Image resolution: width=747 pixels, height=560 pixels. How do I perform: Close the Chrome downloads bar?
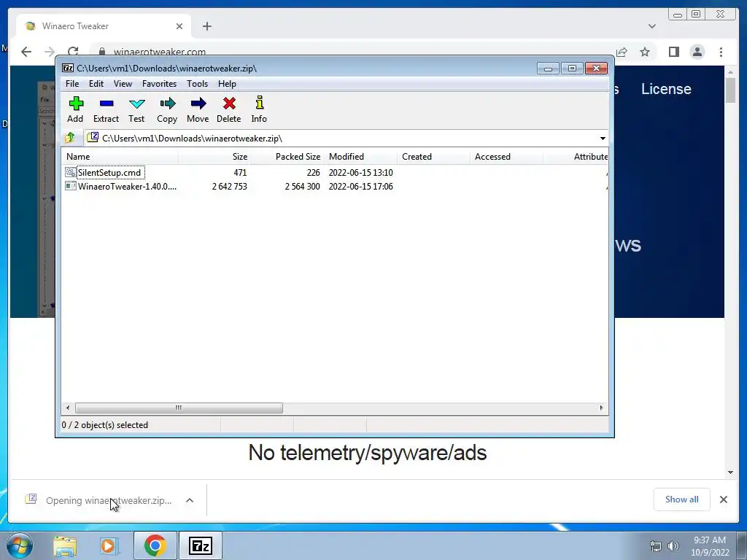pos(724,499)
